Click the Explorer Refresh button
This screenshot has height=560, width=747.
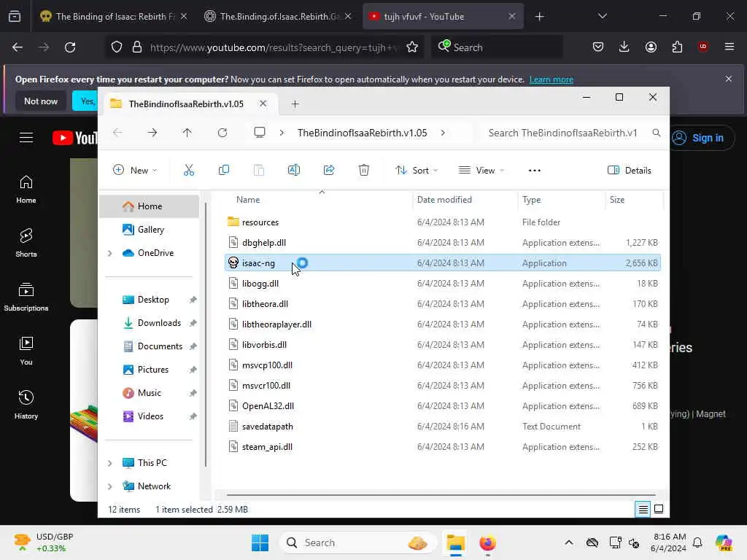pyautogui.click(x=222, y=133)
